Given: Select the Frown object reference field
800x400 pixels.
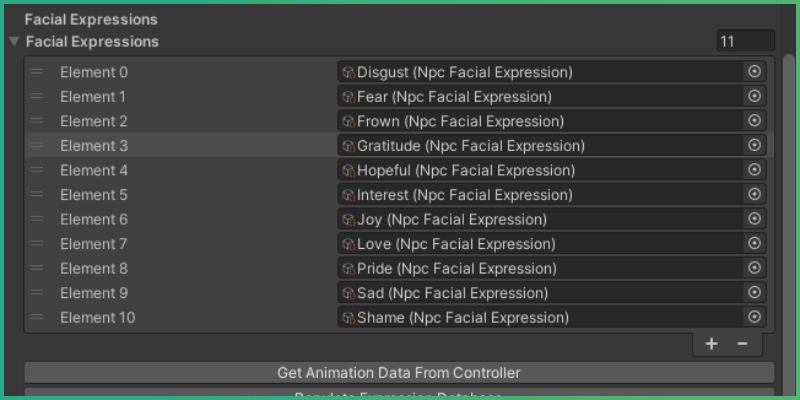Looking at the screenshot, I should [x=540, y=121].
